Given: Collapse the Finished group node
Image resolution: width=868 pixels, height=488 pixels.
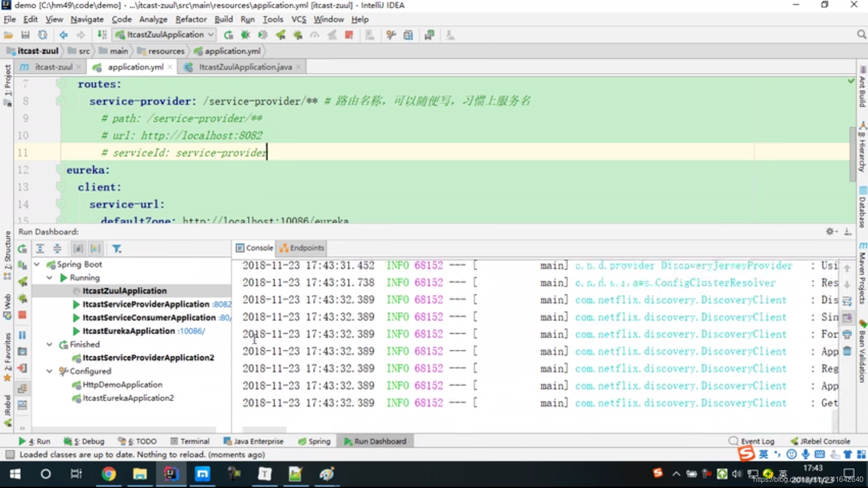Looking at the screenshot, I should 50,344.
